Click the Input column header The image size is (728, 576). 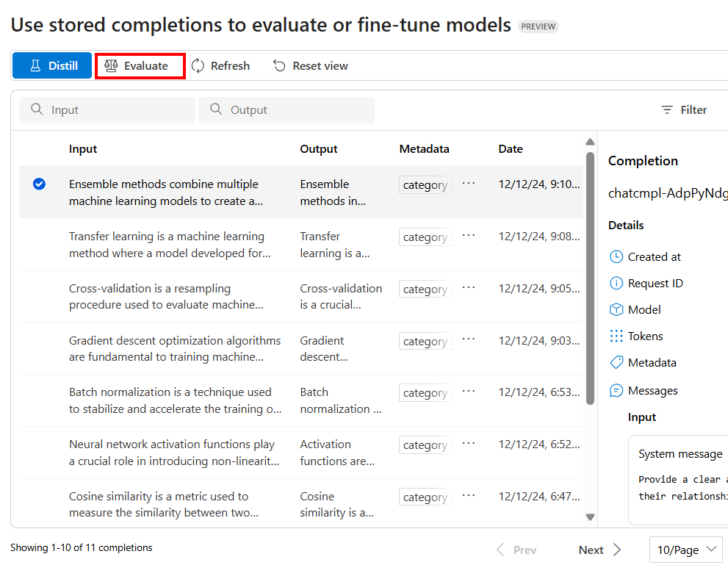coord(83,149)
